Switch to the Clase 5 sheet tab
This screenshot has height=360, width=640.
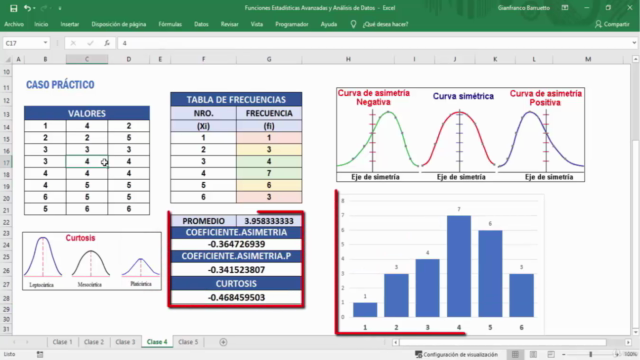pos(188,342)
